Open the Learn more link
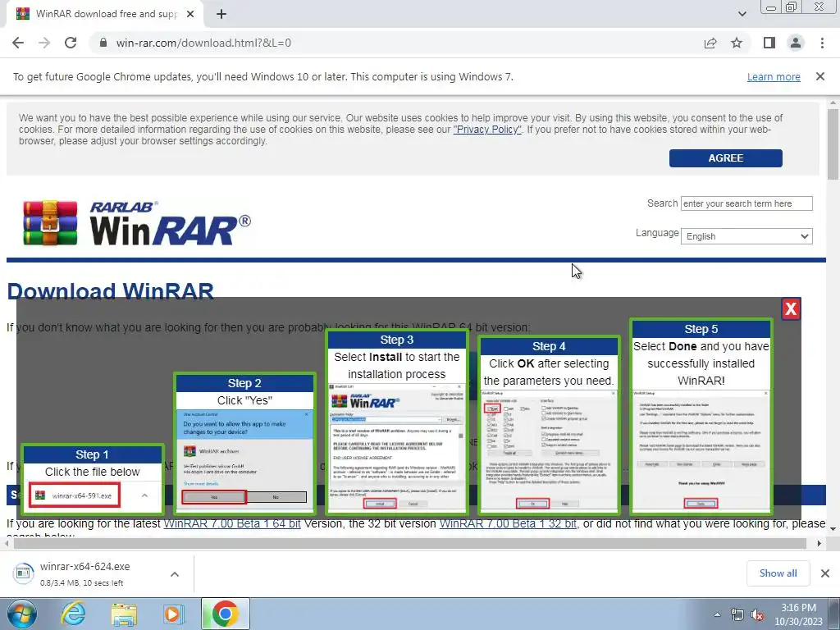This screenshot has height=630, width=840. coord(774,76)
